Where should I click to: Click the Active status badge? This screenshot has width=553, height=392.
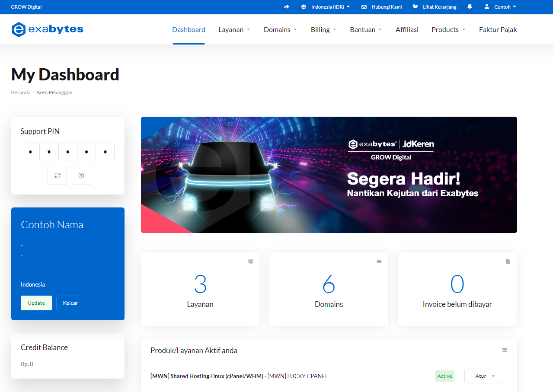coord(444,376)
